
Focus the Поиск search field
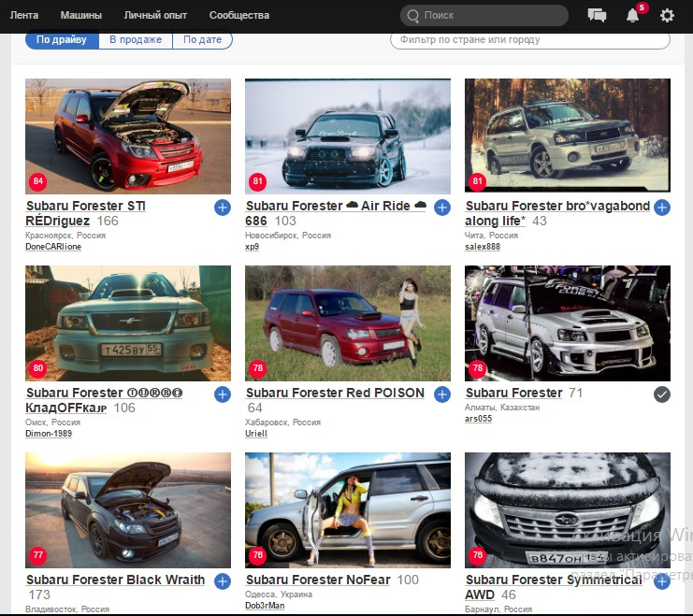(484, 16)
